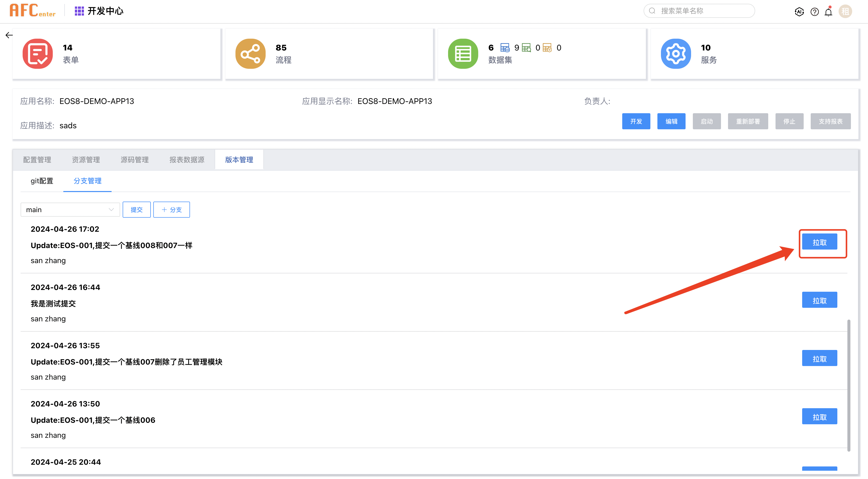
Task: Open the main branch dropdown
Action: (70, 209)
